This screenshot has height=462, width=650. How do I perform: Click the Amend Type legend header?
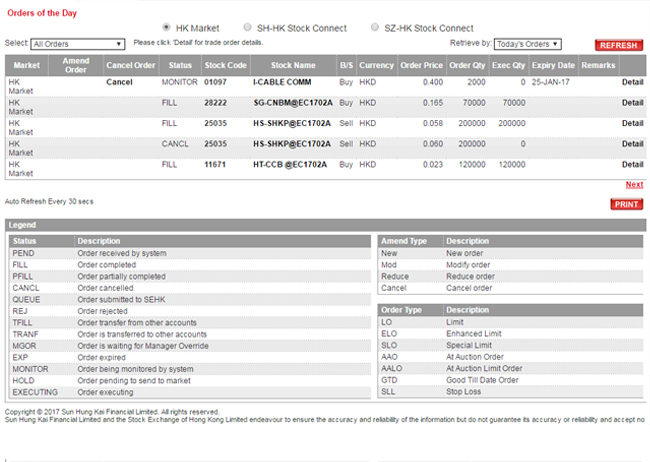[x=404, y=241]
